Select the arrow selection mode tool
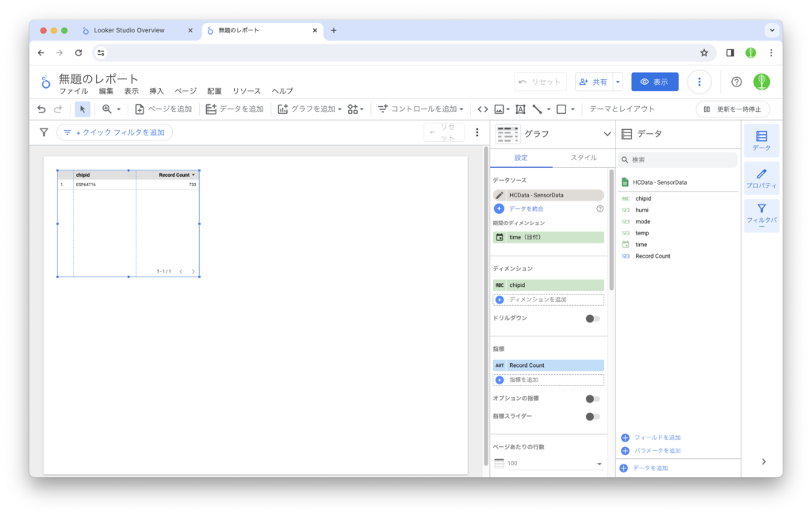 pos(82,109)
